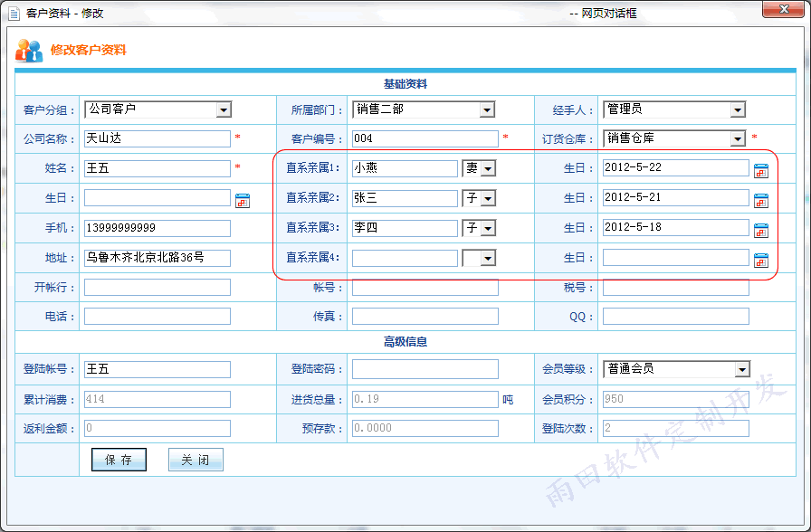This screenshot has height=532, width=811.
Task: Open calendar picker for 直系亲属1 birthday
Action: click(x=760, y=170)
